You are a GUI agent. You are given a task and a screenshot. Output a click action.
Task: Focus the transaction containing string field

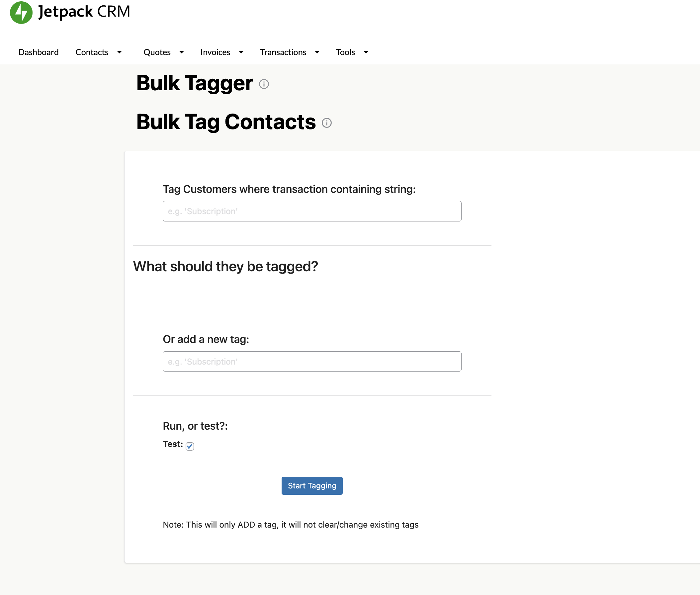312,211
